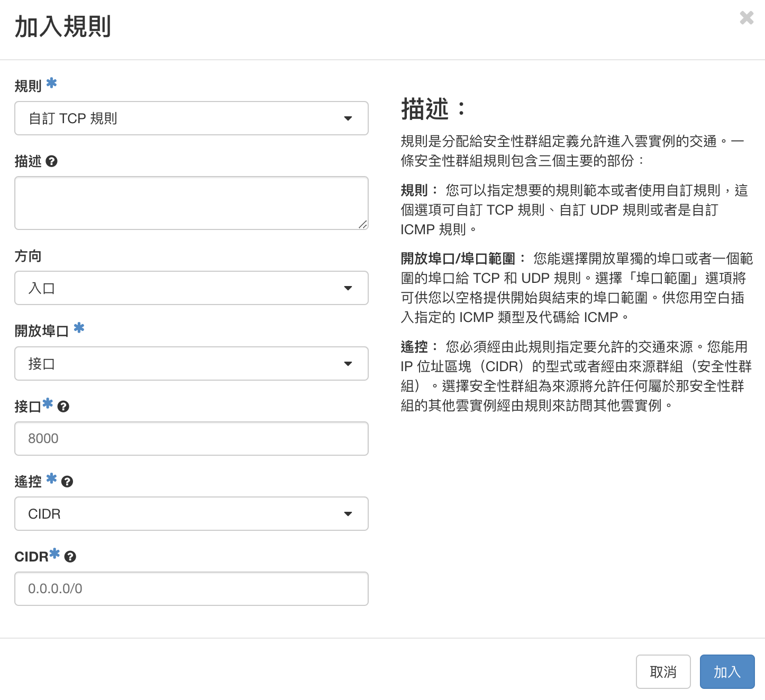
Task: Show help tooltip for 遙控 field
Action: tap(67, 482)
